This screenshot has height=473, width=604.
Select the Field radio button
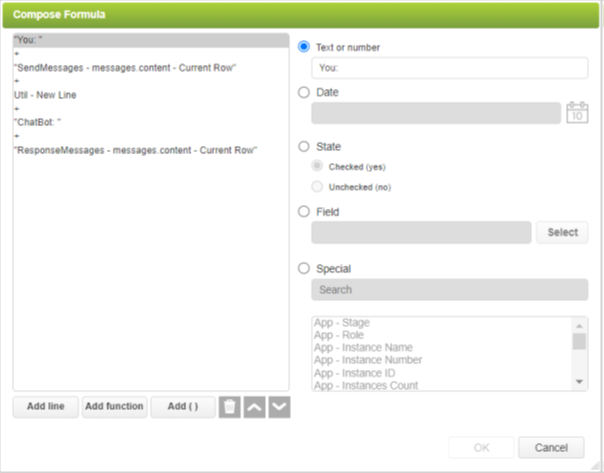(304, 211)
